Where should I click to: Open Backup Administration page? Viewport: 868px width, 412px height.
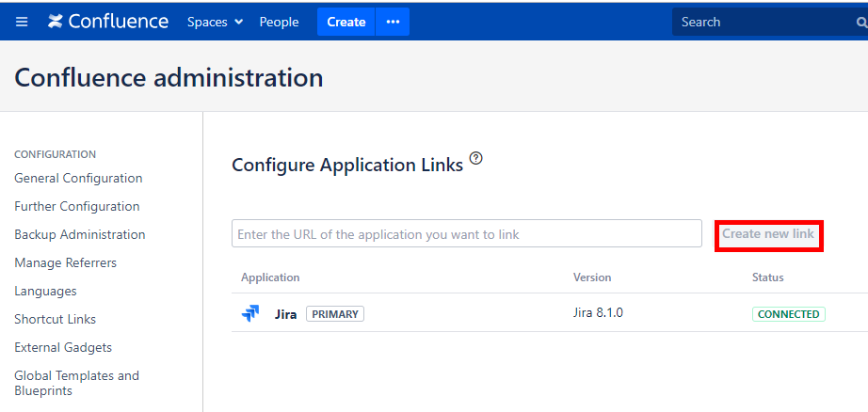[x=80, y=234]
